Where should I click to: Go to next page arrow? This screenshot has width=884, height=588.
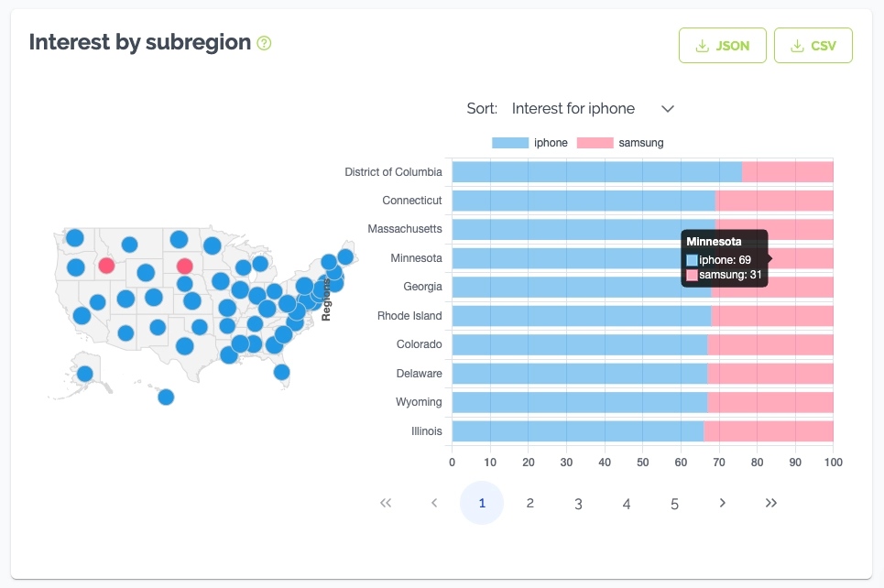tap(723, 503)
